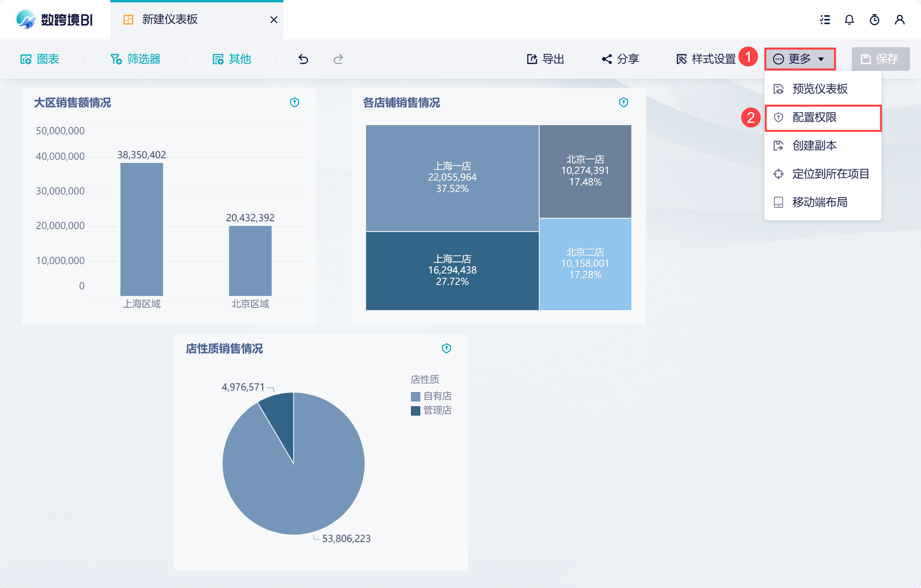Select 移动端布局 menu entry
Screen dimensions: 921x588
819,202
